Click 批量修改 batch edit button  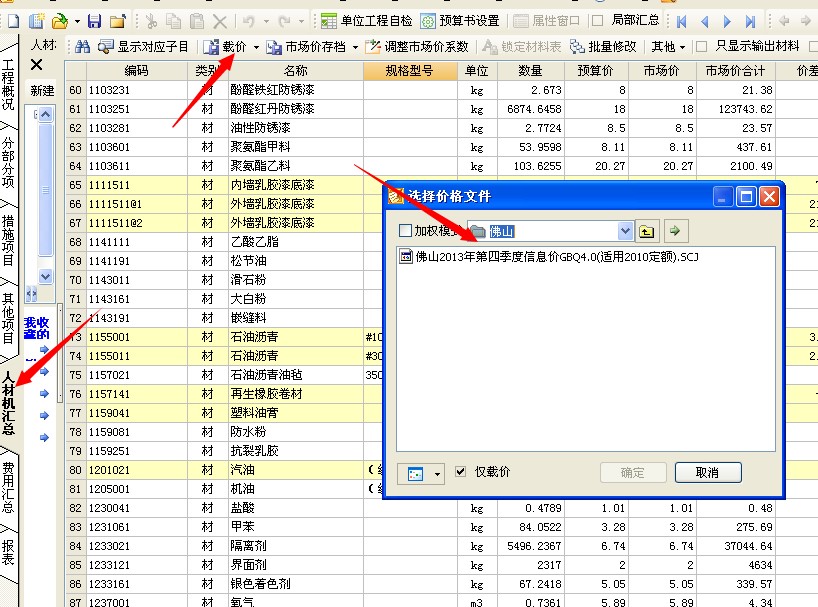click(x=603, y=47)
